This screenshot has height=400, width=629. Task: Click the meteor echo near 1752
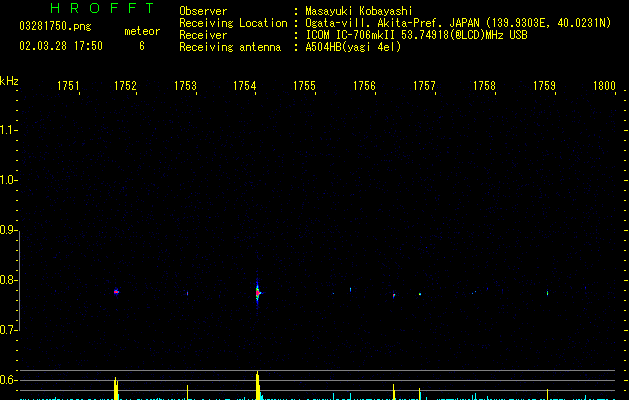pos(116,292)
